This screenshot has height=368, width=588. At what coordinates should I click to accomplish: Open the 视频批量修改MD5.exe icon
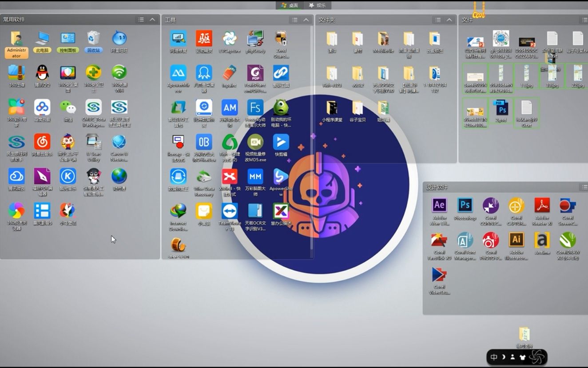(255, 142)
